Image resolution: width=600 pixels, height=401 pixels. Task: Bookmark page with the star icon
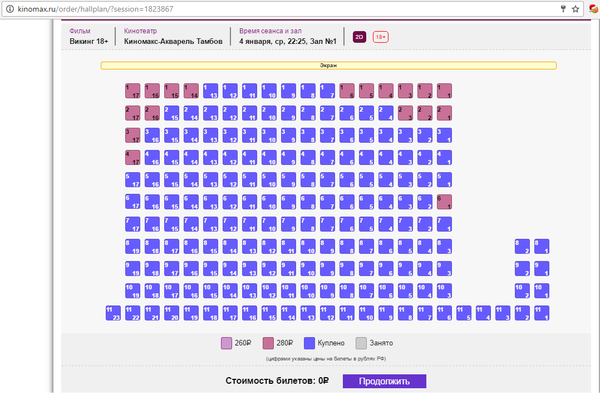(x=576, y=8)
